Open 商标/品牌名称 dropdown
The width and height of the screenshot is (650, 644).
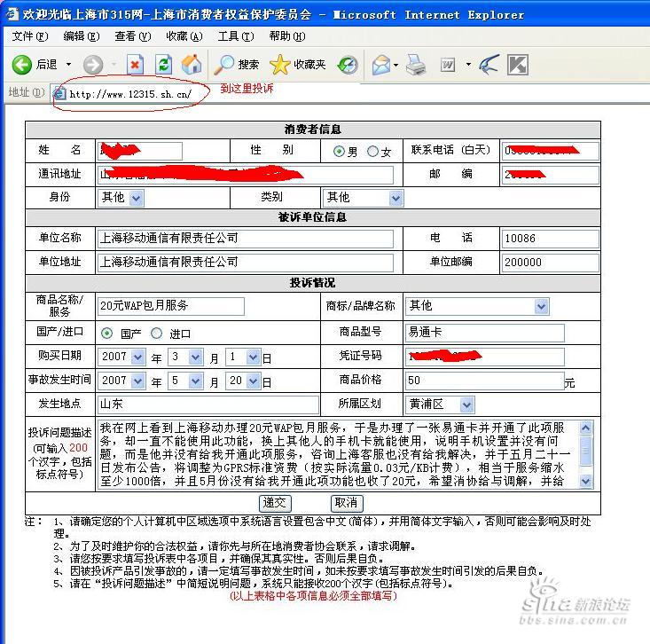[477, 306]
